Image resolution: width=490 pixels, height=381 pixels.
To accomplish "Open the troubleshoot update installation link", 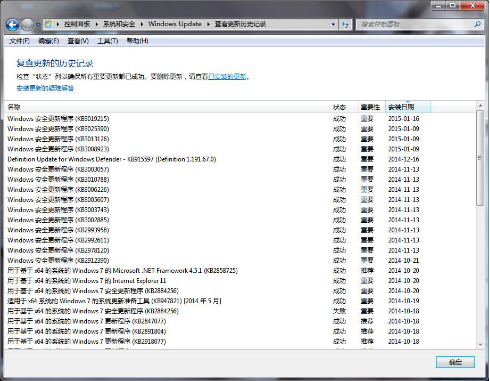I will [45, 88].
